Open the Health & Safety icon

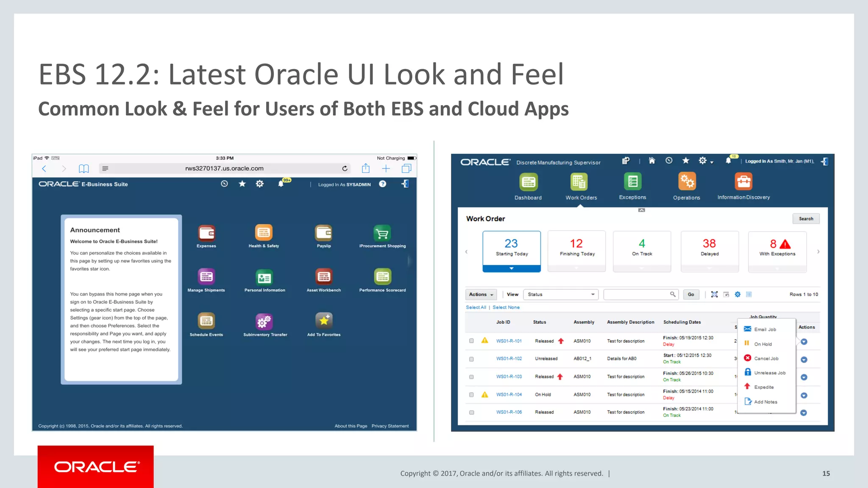point(264,233)
